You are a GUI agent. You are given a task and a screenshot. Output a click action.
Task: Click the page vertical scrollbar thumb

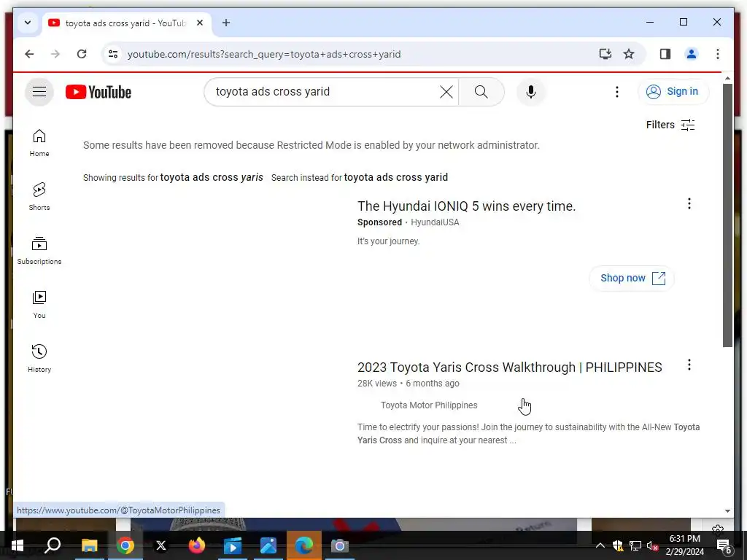(x=727, y=215)
